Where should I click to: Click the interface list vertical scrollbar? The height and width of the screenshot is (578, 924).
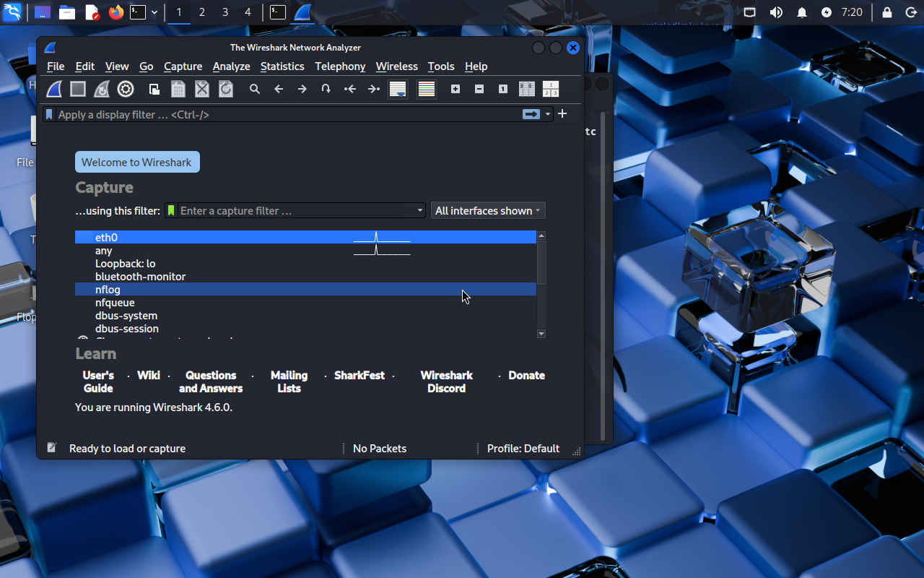pos(541,263)
